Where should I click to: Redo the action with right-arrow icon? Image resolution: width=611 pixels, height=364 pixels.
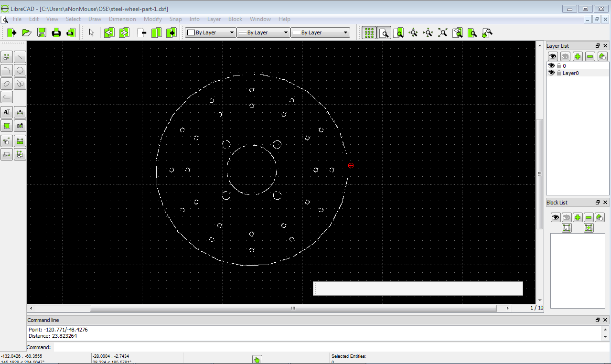pos(124,32)
